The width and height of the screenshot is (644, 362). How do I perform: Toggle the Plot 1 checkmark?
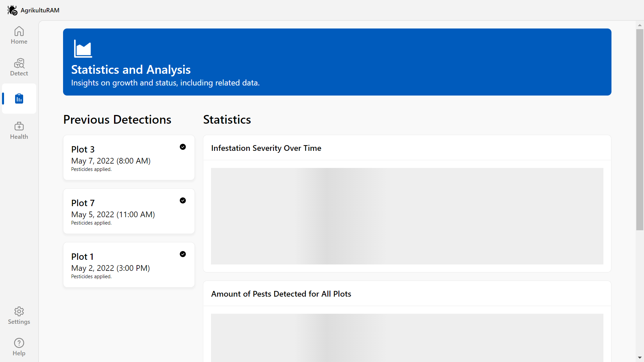pyautogui.click(x=183, y=254)
